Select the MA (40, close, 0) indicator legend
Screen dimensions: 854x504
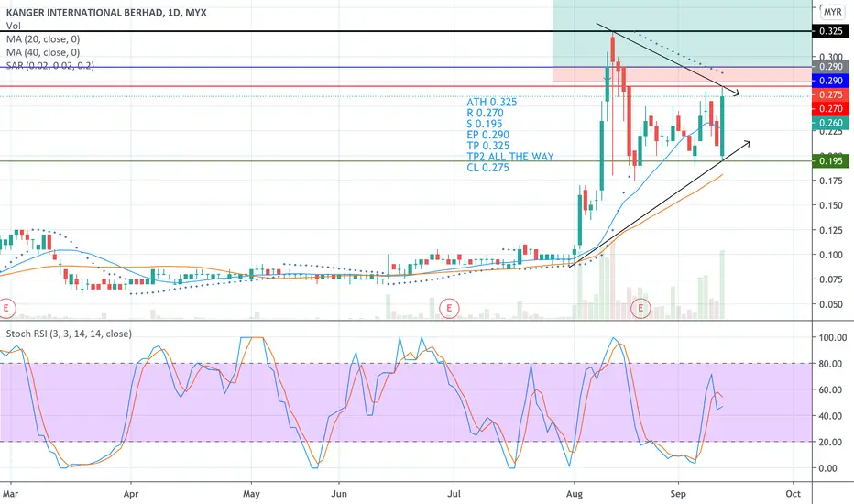click(x=43, y=52)
